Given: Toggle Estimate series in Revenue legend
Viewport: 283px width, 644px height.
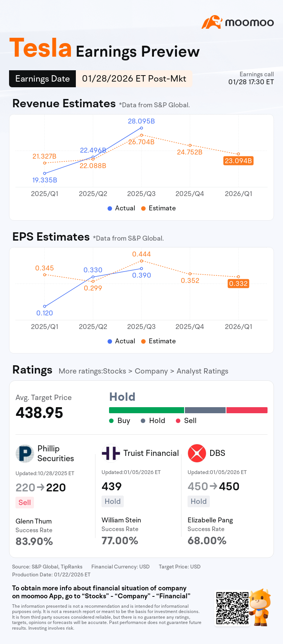Looking at the screenshot, I should pos(158,208).
